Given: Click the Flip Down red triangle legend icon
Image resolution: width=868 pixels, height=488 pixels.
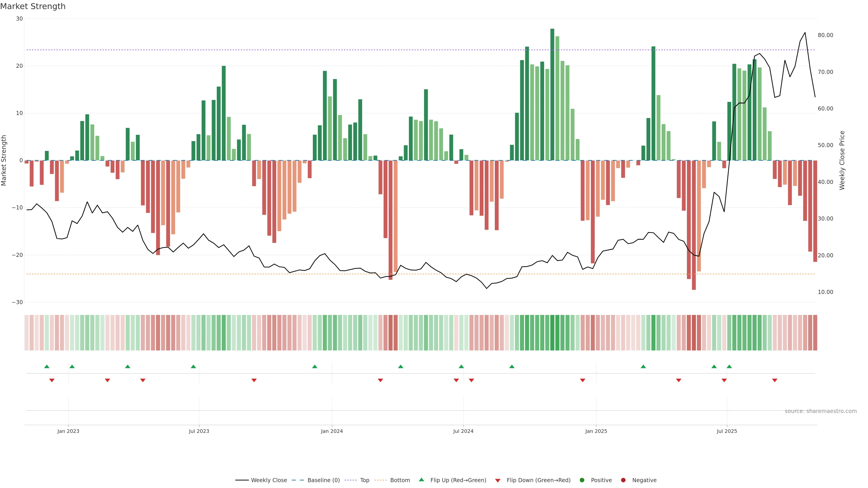Looking at the screenshot, I should (x=498, y=480).
